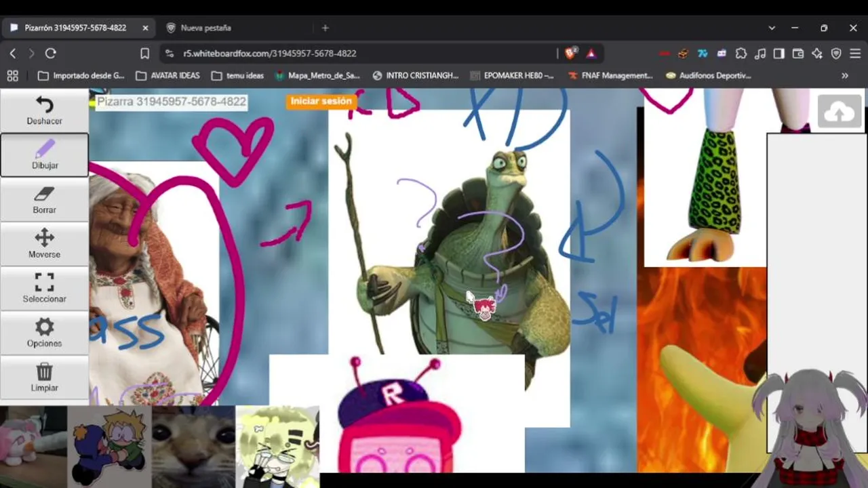Open the Brave Wallet icon

pos(798,53)
